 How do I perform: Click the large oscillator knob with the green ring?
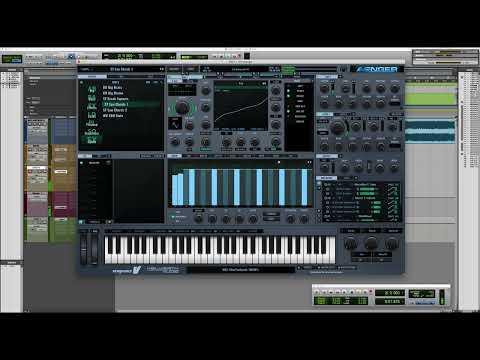(182, 107)
